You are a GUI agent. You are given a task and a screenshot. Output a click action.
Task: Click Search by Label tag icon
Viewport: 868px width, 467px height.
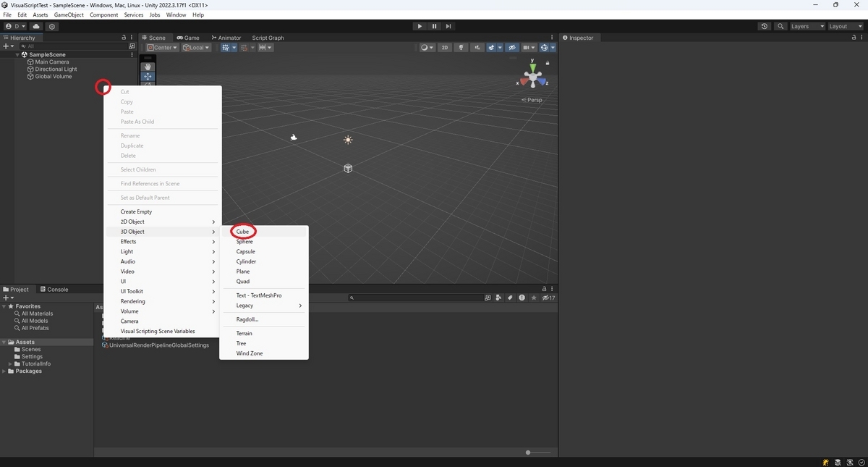(x=510, y=298)
